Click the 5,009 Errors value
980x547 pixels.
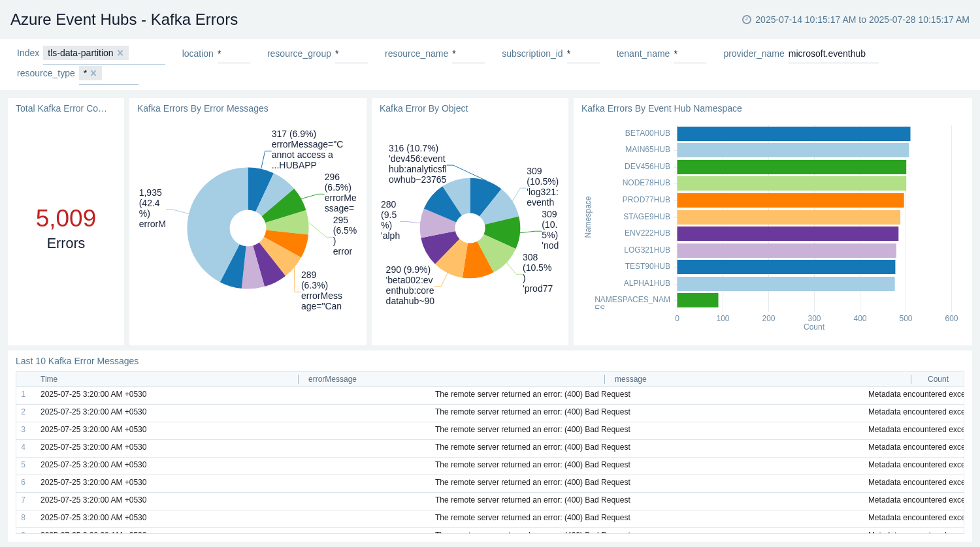click(66, 228)
